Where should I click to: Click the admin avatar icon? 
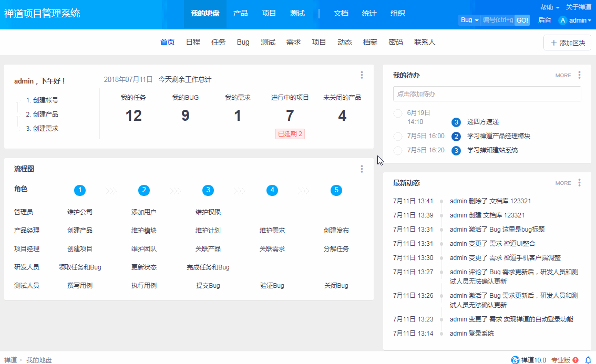tap(563, 20)
